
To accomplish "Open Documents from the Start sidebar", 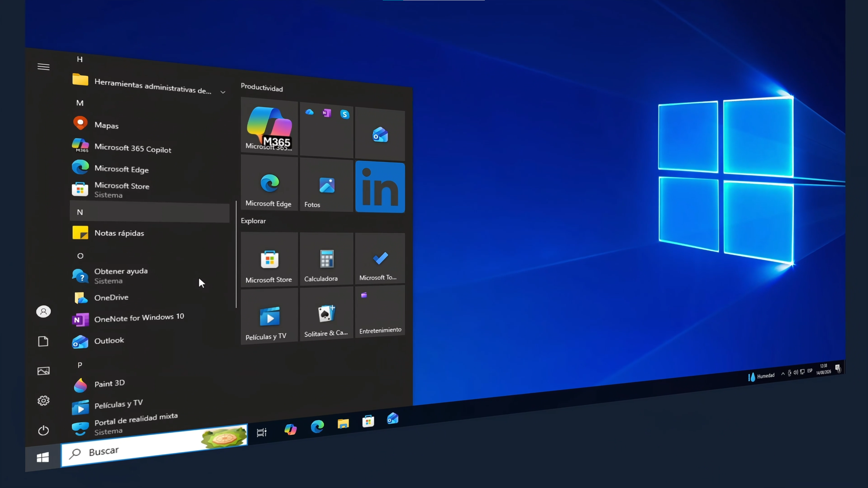I will 43,341.
